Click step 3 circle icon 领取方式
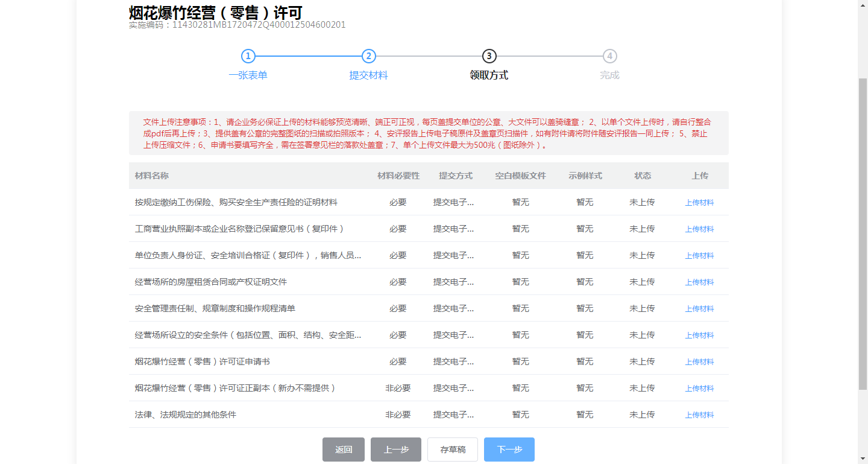The width and height of the screenshot is (868, 464). click(x=489, y=56)
